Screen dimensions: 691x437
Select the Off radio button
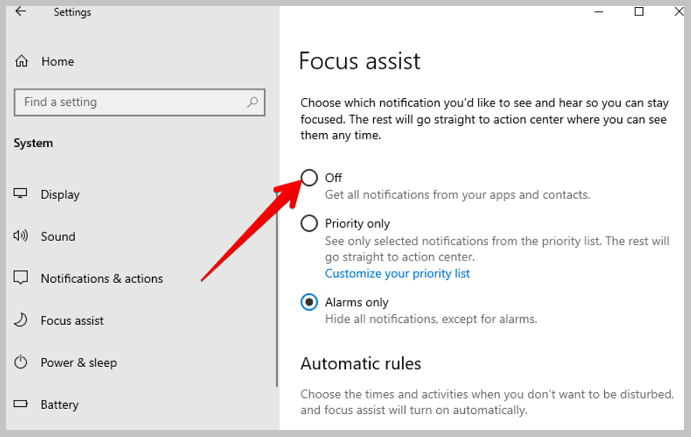[309, 178]
